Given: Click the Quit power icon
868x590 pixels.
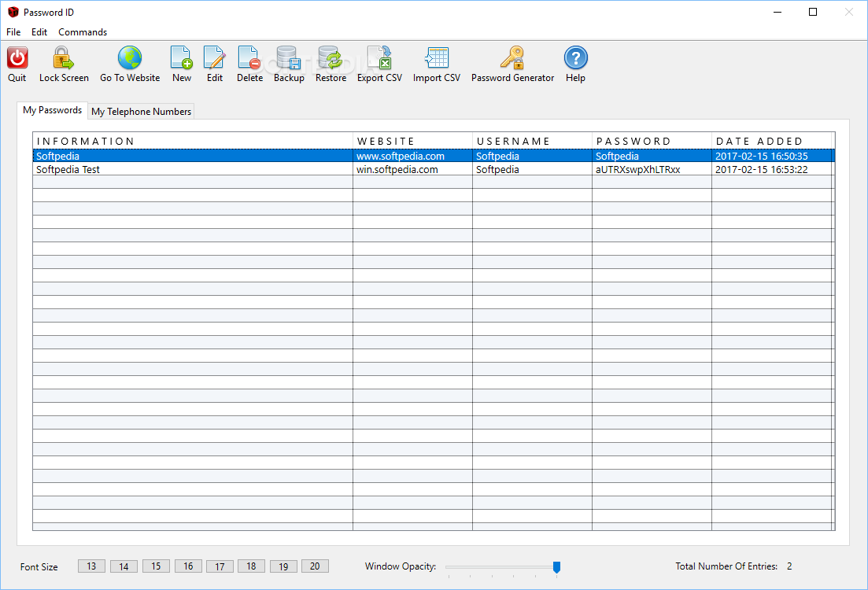Looking at the screenshot, I should (17, 58).
